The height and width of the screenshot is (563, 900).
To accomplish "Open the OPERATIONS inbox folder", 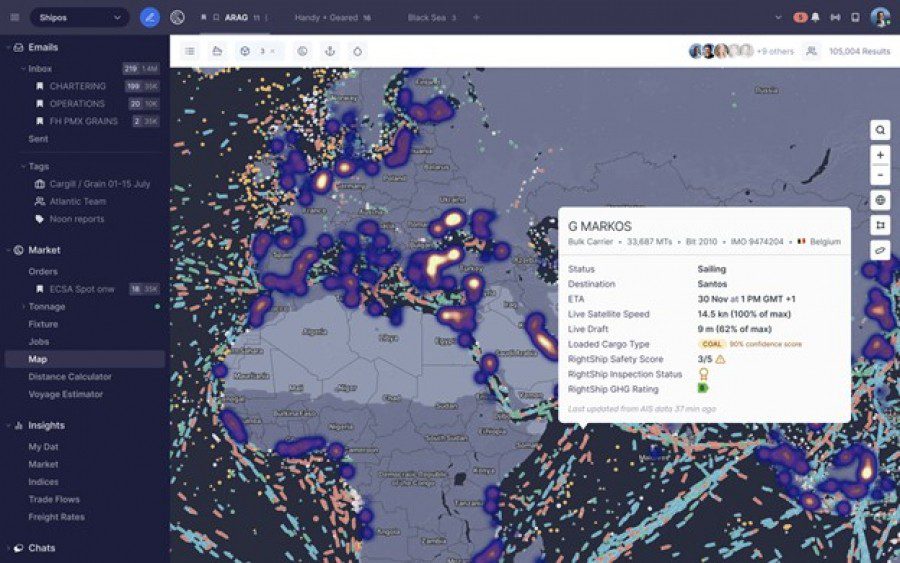I will click(77, 104).
